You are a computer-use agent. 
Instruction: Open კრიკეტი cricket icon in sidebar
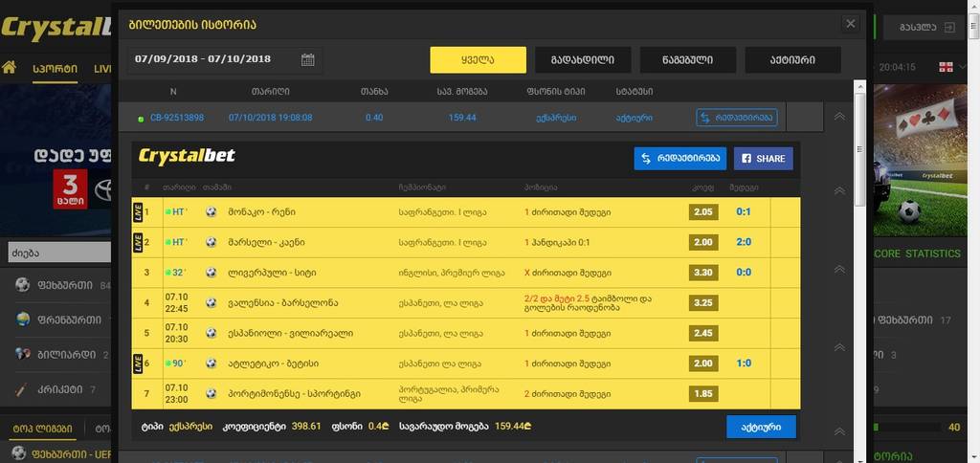pos(23,389)
